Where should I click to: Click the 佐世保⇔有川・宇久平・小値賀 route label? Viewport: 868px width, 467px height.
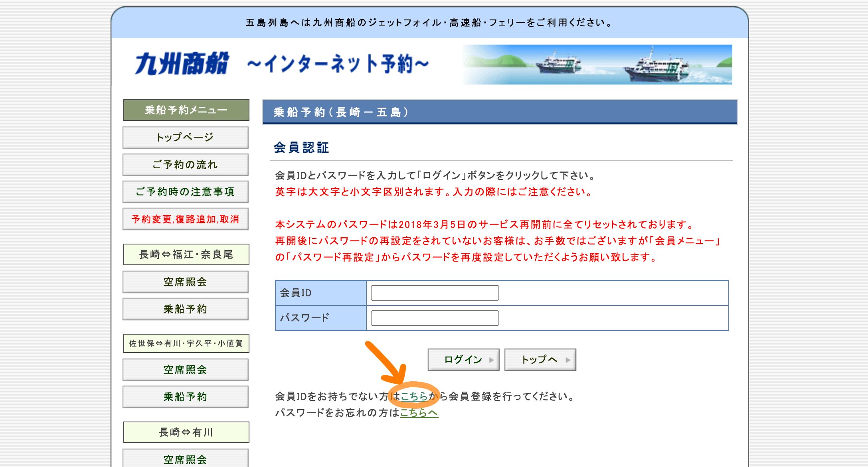tap(186, 343)
